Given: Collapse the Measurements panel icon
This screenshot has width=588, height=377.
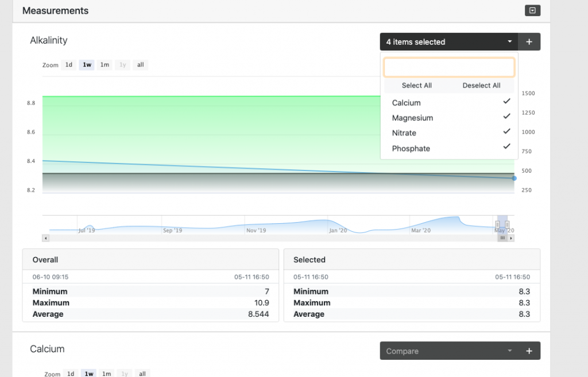Looking at the screenshot, I should point(532,10).
